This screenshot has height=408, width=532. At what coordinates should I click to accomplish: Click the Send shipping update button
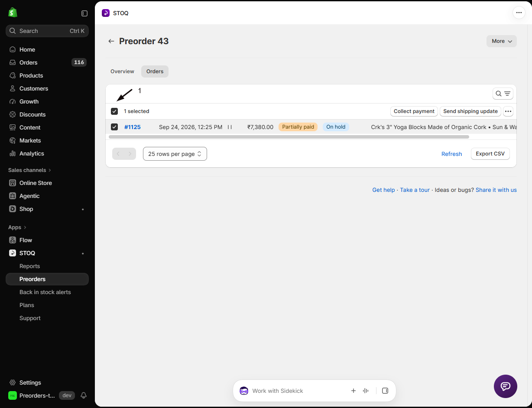(470, 111)
